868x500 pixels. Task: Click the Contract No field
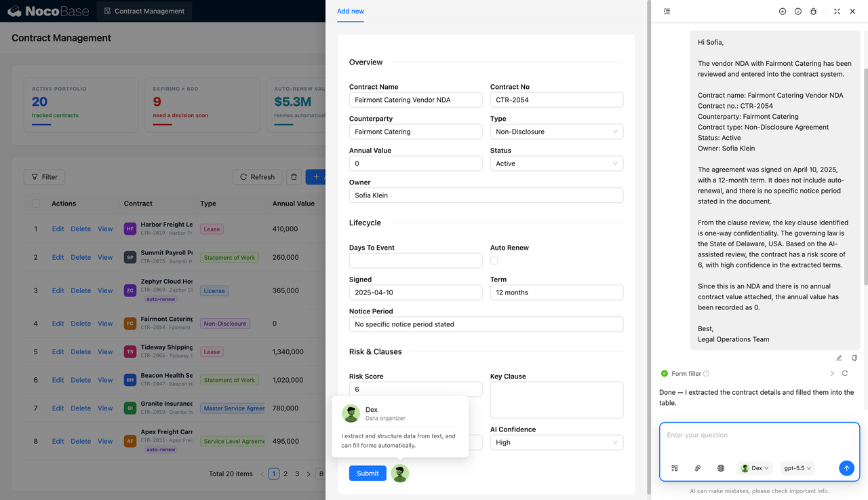557,100
